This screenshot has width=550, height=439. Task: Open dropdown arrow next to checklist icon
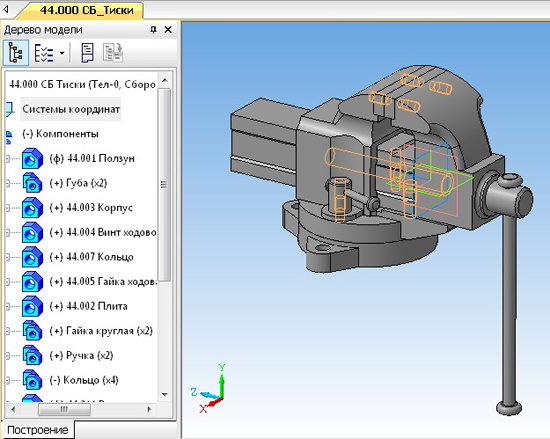pos(62,53)
